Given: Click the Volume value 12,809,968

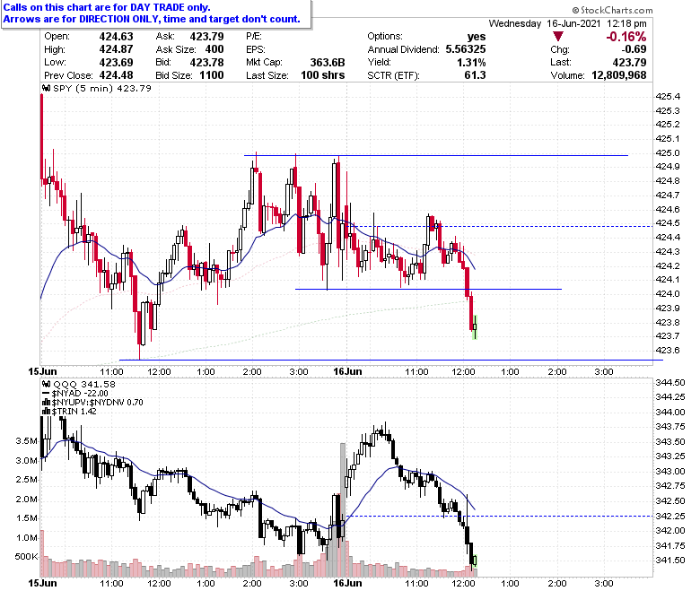Looking at the screenshot, I should [x=618, y=75].
